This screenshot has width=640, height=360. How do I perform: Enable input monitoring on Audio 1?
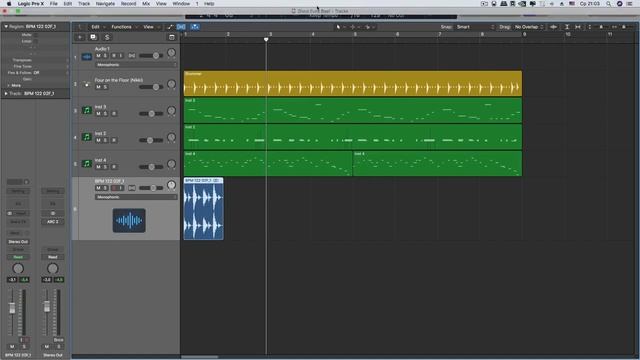(121, 56)
